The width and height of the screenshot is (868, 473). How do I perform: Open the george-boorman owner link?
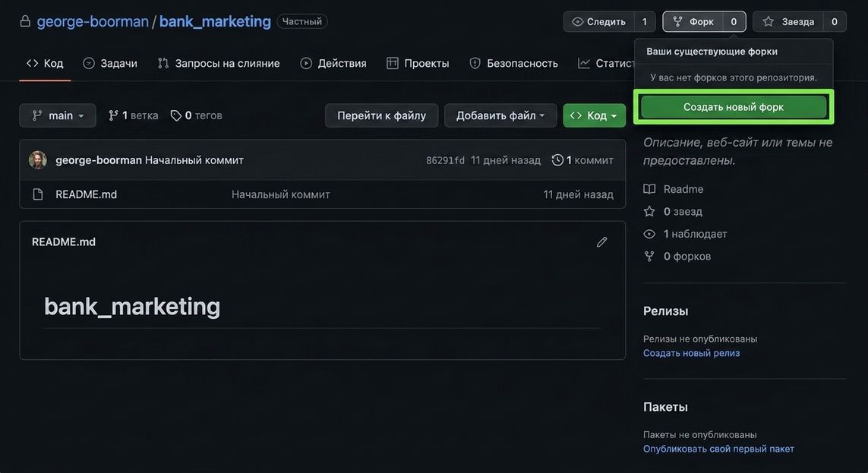[93, 21]
